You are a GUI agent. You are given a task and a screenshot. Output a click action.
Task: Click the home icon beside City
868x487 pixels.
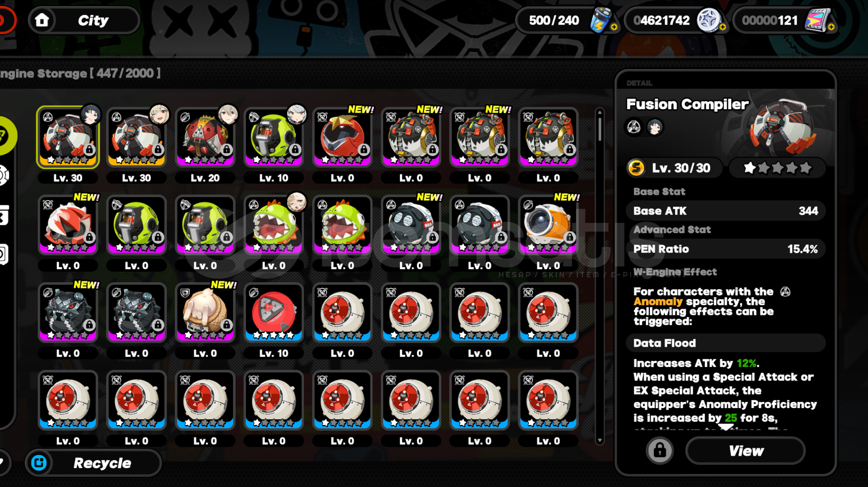coord(42,20)
